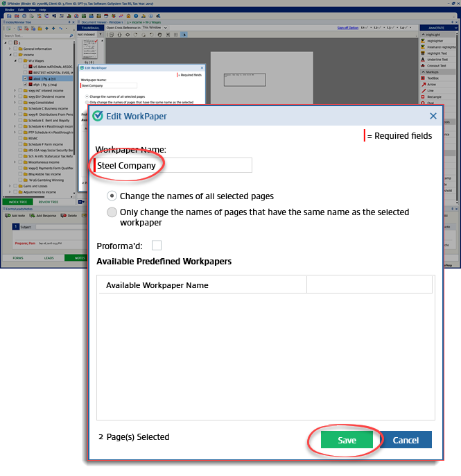Open the Help menu
The width and height of the screenshot is (461, 476).
(x=42, y=10)
